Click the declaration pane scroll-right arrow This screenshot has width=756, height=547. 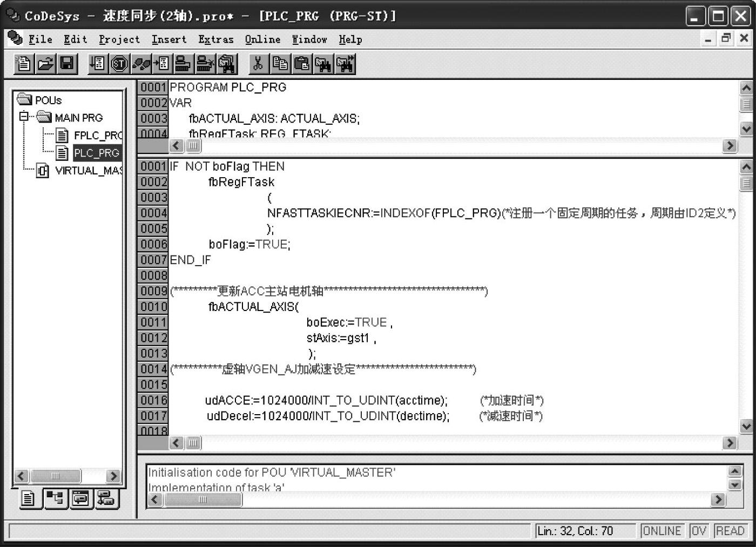coord(730,145)
